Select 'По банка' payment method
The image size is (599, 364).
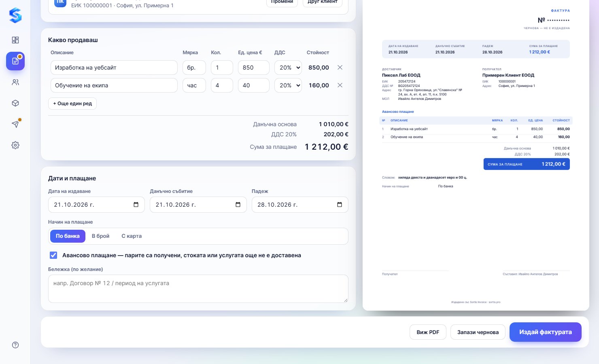tap(68, 236)
